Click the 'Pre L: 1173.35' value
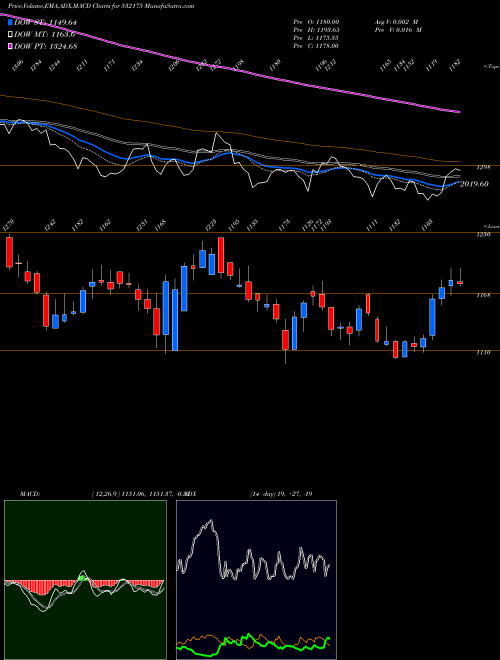 (x=316, y=38)
